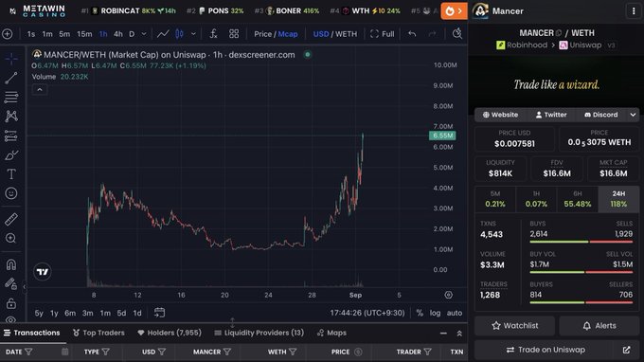Toggle chart denomination to WETH
Image resolution: width=644 pixels, height=362 pixels.
[347, 34]
